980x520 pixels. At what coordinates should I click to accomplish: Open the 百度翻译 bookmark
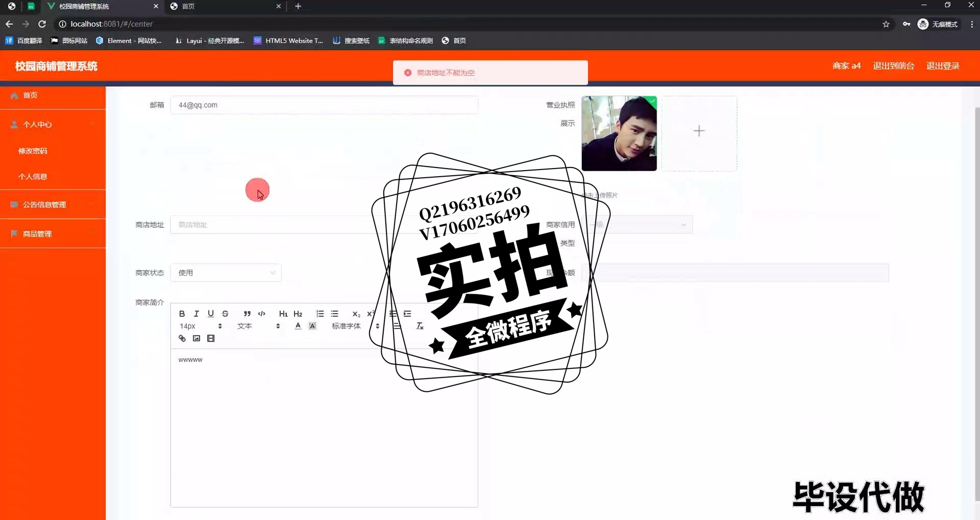[x=24, y=41]
